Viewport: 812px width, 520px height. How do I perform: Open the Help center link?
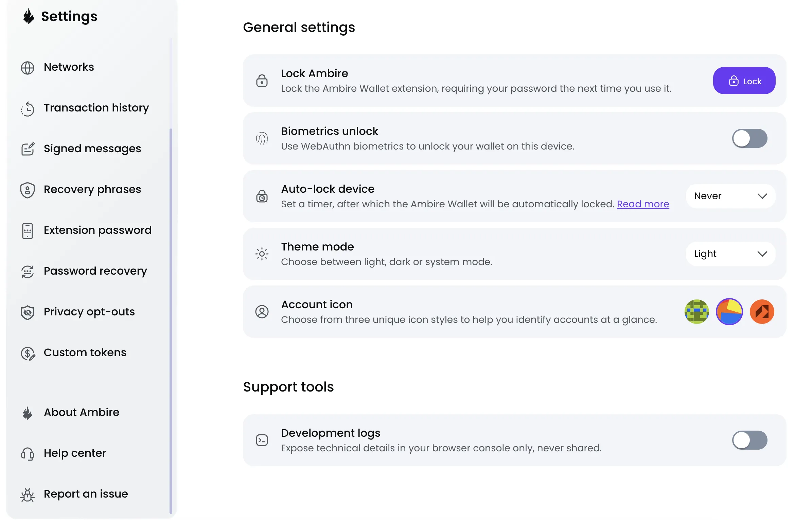[75, 453]
